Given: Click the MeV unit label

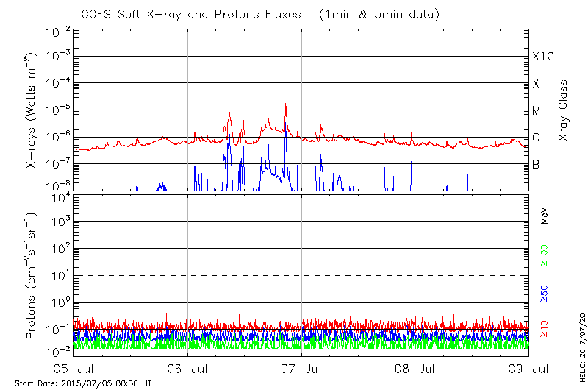Looking at the screenshot, I should (x=545, y=217).
